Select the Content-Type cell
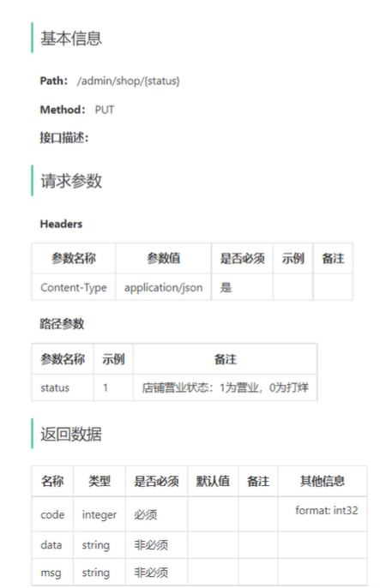This screenshot has width=380, height=588. point(74,287)
